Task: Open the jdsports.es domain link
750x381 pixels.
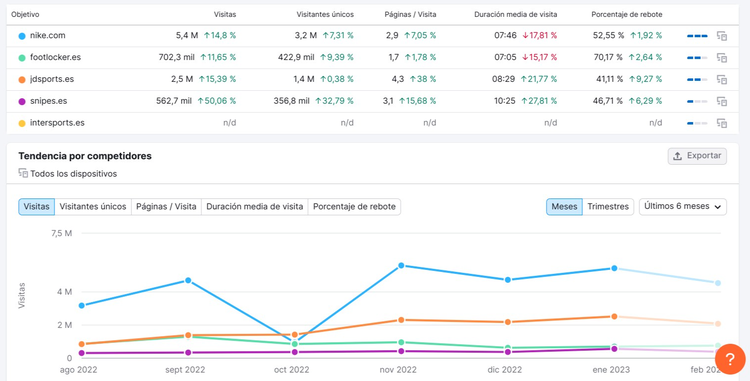Action: (x=52, y=79)
